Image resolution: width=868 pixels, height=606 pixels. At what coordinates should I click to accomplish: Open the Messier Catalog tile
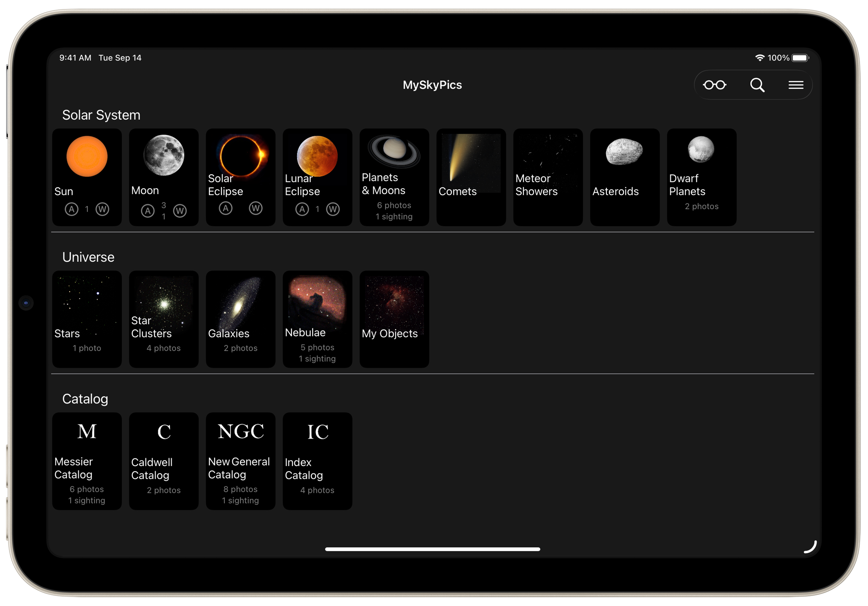(87, 461)
